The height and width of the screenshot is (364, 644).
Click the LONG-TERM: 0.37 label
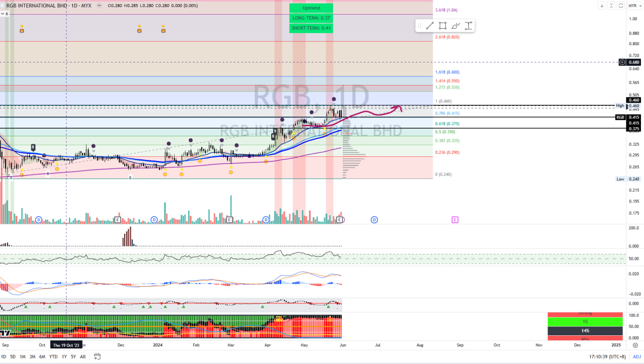(x=311, y=18)
